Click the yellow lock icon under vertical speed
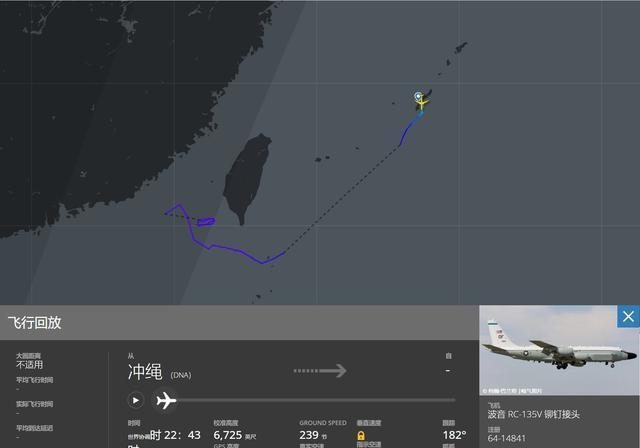 361,436
